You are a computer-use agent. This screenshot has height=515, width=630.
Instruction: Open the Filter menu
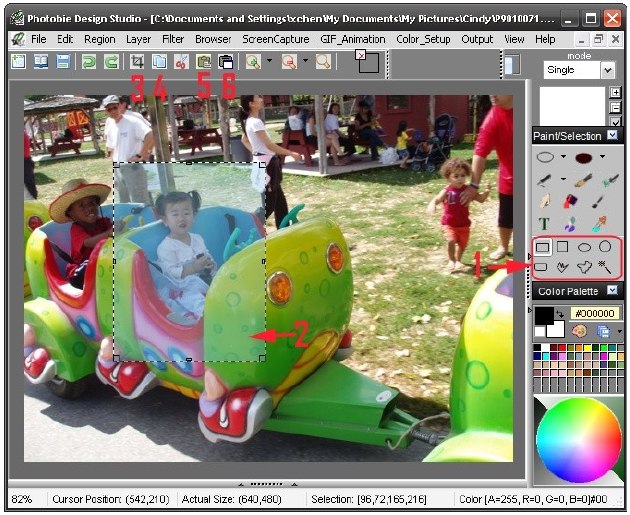173,39
